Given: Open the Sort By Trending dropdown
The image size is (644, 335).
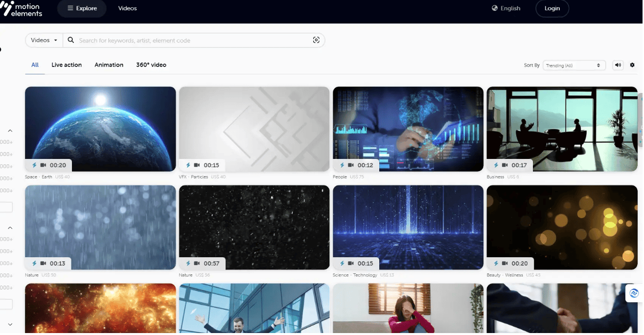Looking at the screenshot, I should 574,65.
